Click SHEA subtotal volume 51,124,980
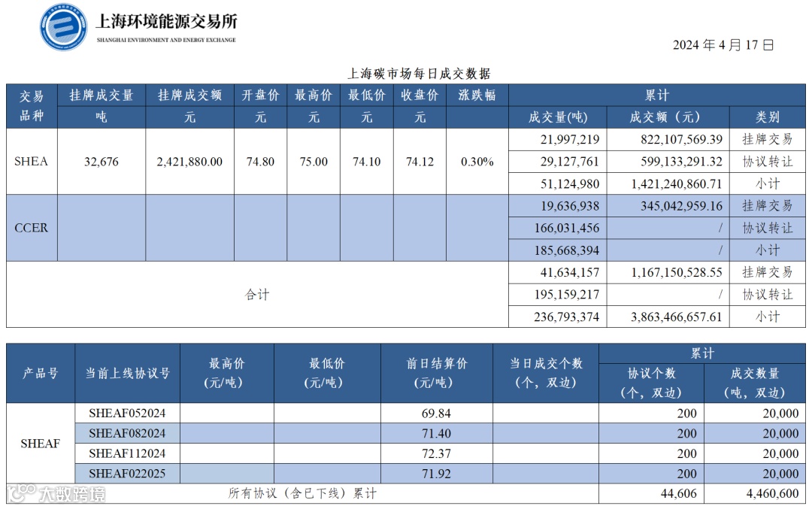The width and height of the screenshot is (812, 509). [x=570, y=183]
